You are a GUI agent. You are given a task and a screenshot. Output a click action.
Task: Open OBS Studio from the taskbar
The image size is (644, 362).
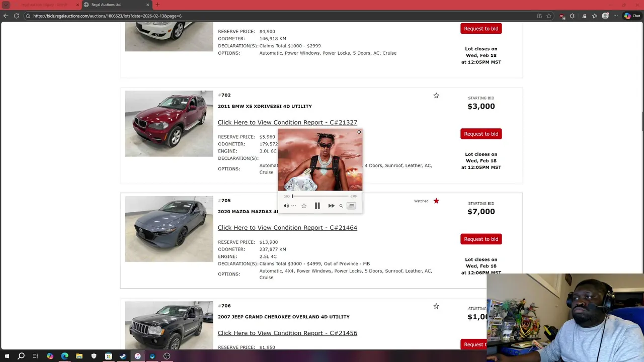[x=167, y=356]
